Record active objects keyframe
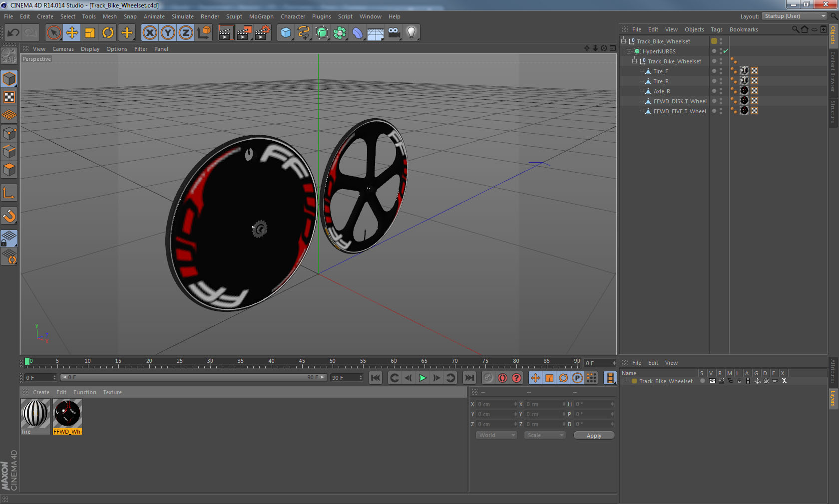 click(x=488, y=378)
